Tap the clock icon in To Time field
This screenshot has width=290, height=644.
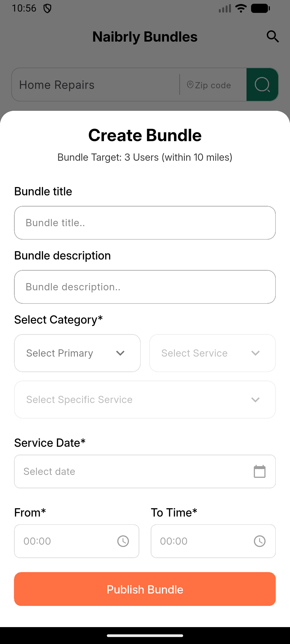click(x=259, y=541)
